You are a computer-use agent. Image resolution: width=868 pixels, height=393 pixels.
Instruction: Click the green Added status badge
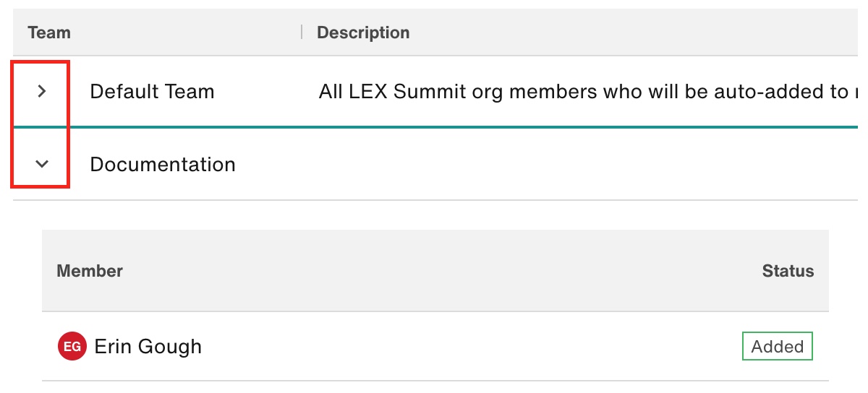click(778, 347)
